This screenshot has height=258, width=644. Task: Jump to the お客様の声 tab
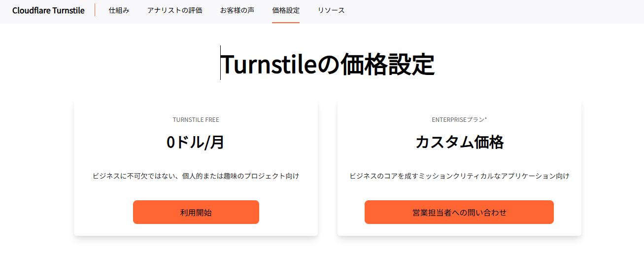click(x=237, y=10)
